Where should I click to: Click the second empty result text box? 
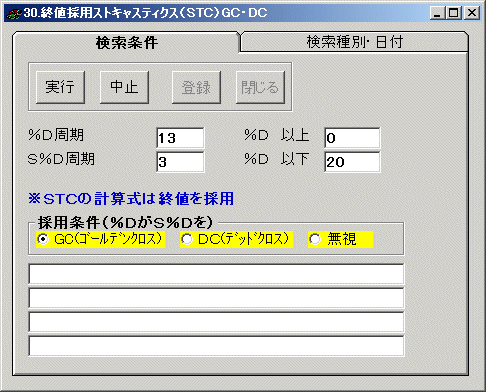point(216,298)
